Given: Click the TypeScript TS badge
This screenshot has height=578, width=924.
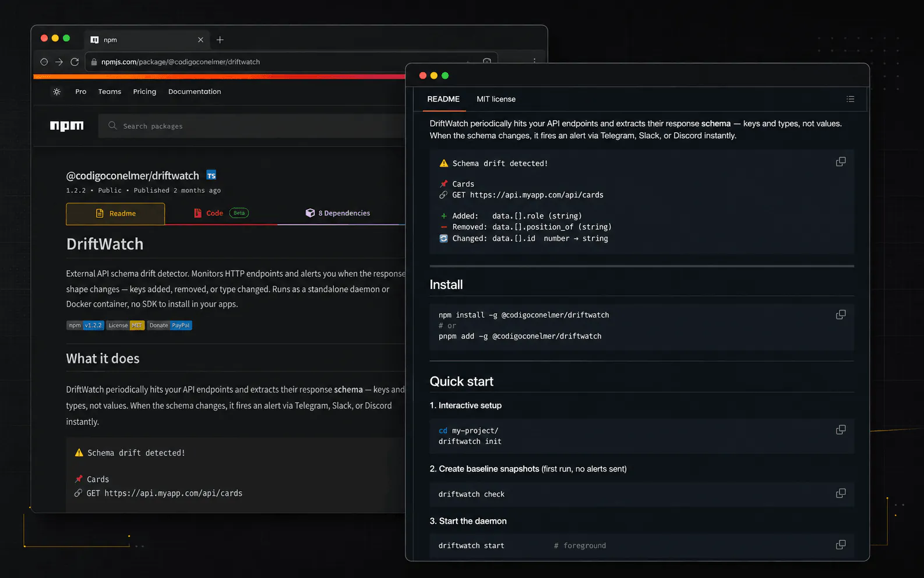Looking at the screenshot, I should coord(211,175).
